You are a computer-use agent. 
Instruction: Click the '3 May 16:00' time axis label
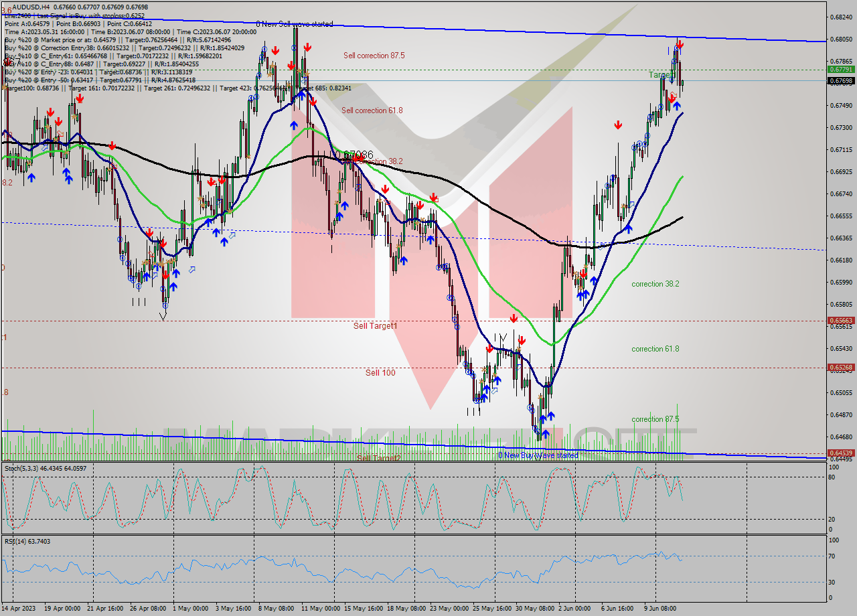pyautogui.click(x=233, y=609)
